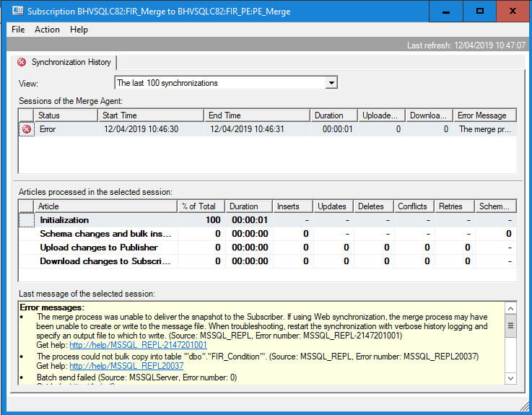Click error icon on Synchronization History tab
Image resolution: width=532 pixels, height=415 pixels.
point(21,62)
